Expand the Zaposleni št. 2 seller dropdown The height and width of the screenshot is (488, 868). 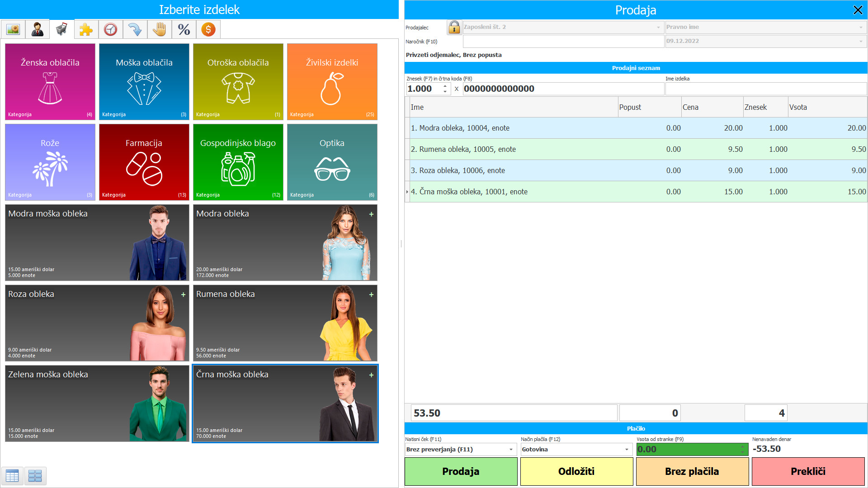[x=658, y=27]
